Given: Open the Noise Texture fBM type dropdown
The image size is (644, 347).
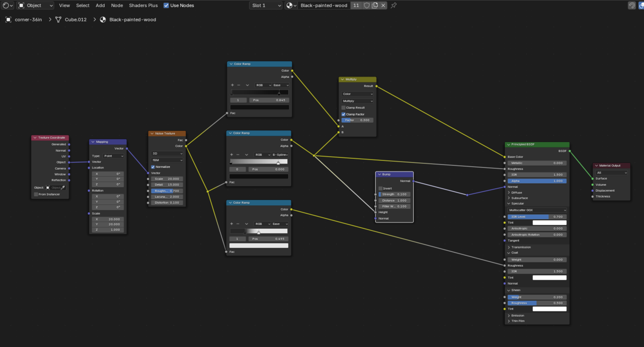Looking at the screenshot, I should [x=167, y=160].
